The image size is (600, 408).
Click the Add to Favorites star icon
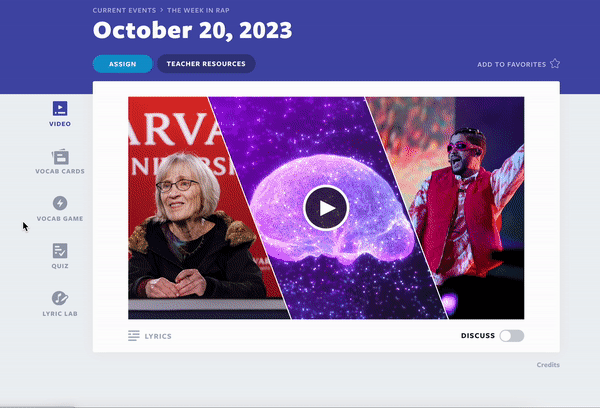[555, 64]
